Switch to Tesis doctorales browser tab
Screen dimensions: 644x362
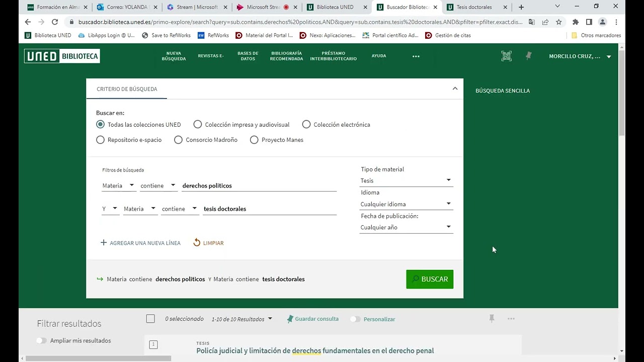click(x=476, y=7)
